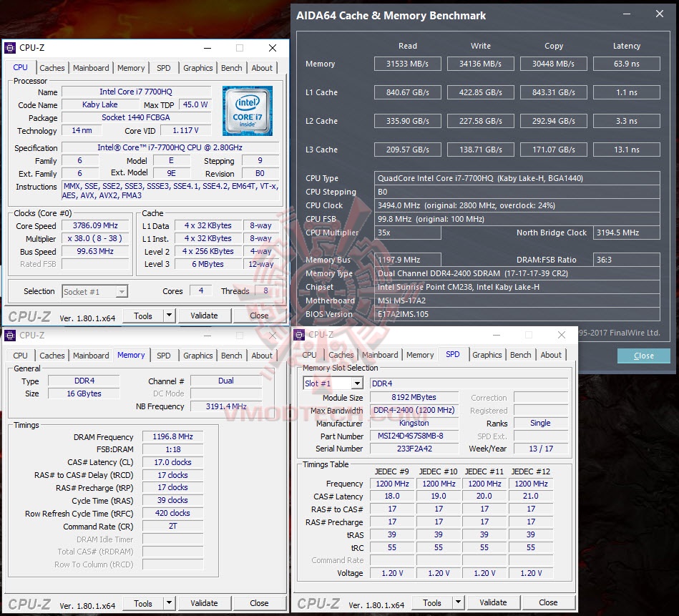679x616 pixels.
Task: Open About tab in top CPU-Z window
Action: pyautogui.click(x=262, y=68)
